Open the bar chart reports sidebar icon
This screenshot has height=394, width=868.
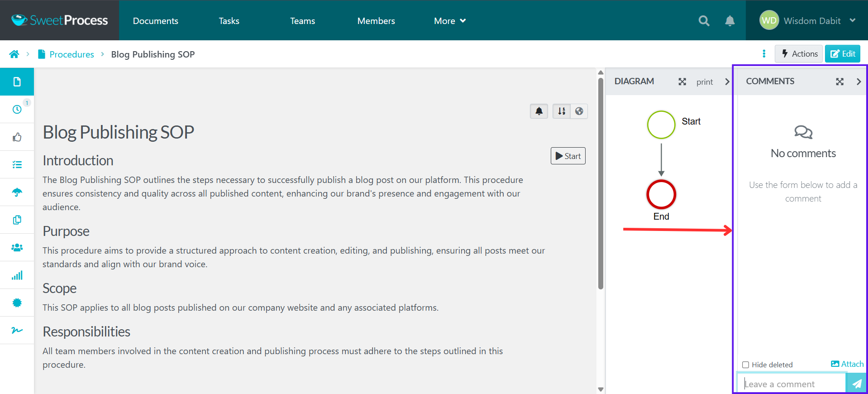point(17,275)
